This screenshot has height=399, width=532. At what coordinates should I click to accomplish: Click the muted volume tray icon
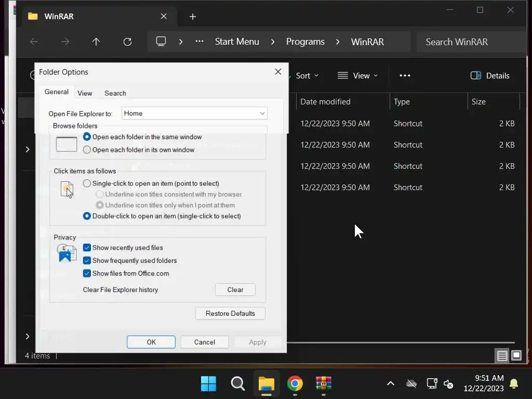point(448,384)
